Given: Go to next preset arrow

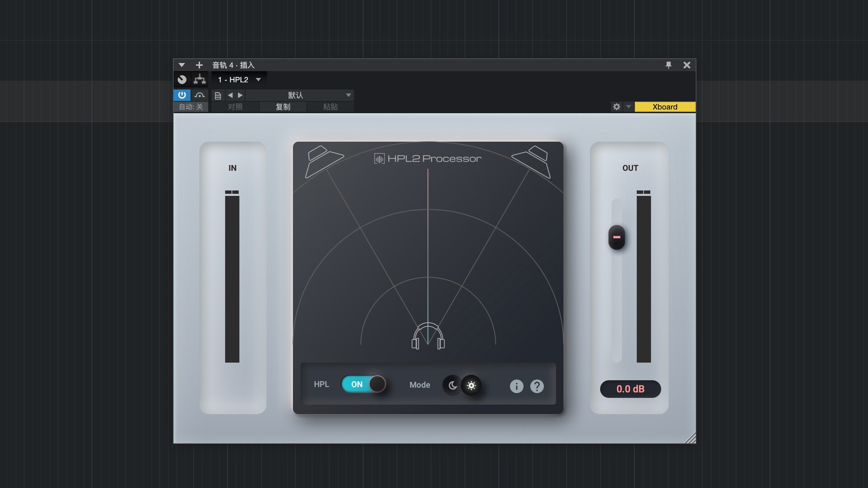Looking at the screenshot, I should (240, 95).
